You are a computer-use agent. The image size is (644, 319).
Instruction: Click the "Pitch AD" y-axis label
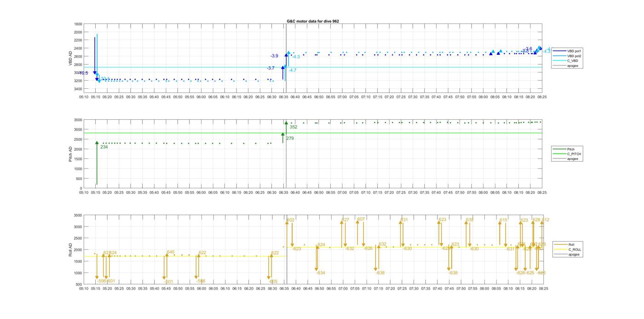pyautogui.click(x=70, y=154)
